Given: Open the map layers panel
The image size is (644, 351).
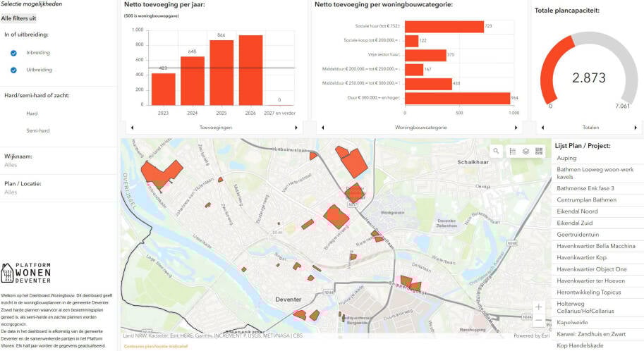Looking at the screenshot, I should point(525,151).
